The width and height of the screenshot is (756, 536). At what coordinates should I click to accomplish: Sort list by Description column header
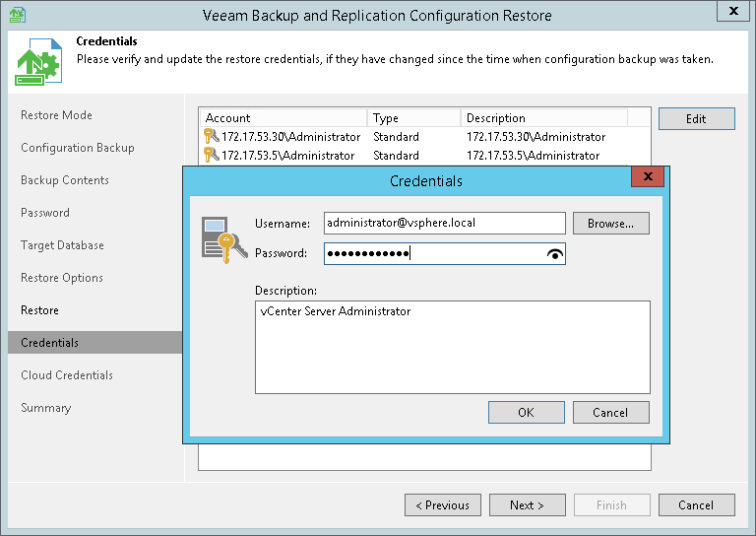541,118
